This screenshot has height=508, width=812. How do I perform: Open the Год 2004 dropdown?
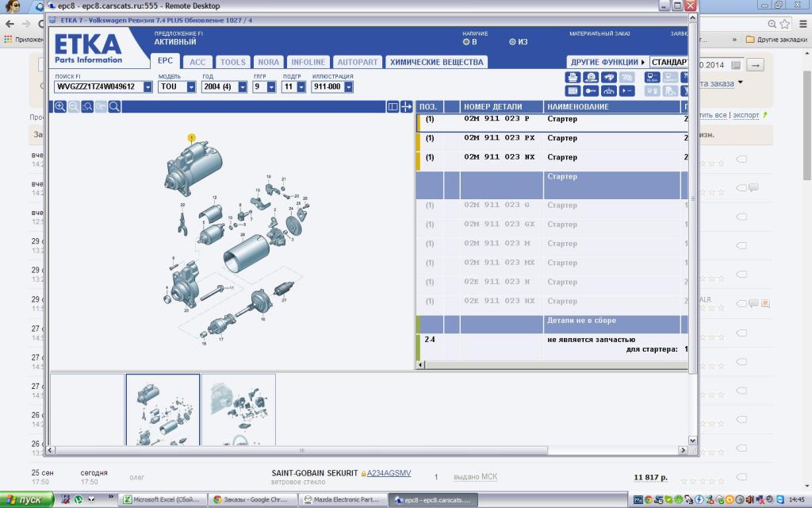(243, 87)
